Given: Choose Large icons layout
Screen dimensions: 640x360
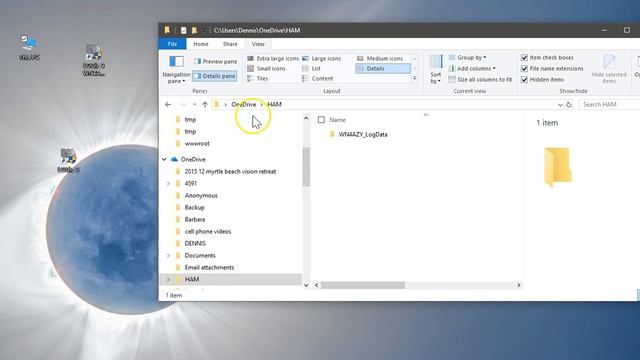Looking at the screenshot, I should point(322,59).
